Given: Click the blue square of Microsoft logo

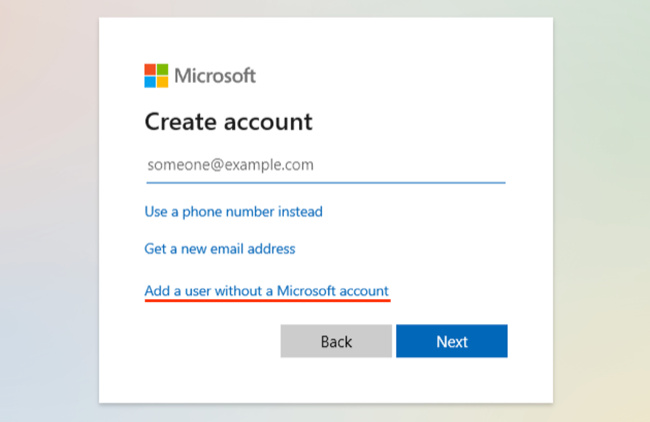Looking at the screenshot, I should click(150, 81).
